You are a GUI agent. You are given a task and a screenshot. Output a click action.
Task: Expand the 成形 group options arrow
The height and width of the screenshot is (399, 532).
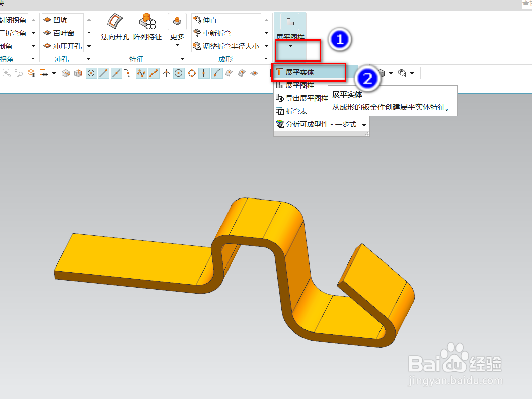click(x=266, y=59)
